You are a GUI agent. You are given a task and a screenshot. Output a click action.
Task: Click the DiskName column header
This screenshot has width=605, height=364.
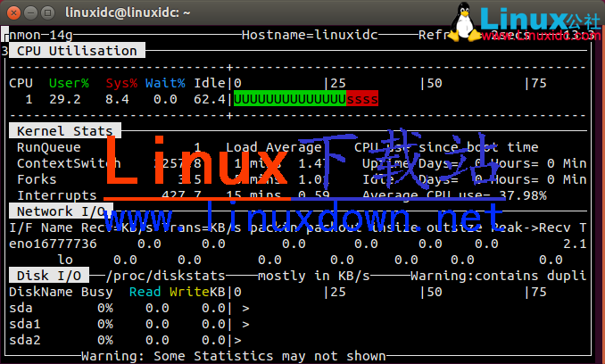41,292
